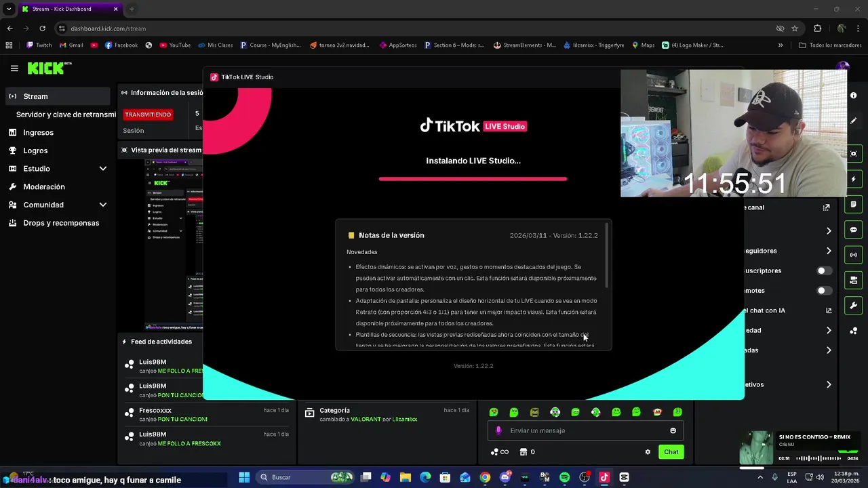Click the TikTok LIVE Studio installation progress bar
Viewport: 868px width, 488px height.
473,179
